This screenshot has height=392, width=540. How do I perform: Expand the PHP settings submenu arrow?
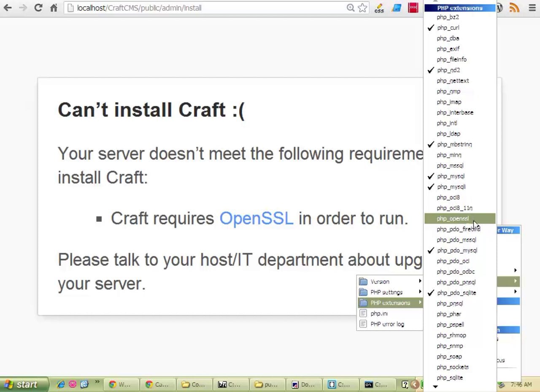(x=420, y=292)
